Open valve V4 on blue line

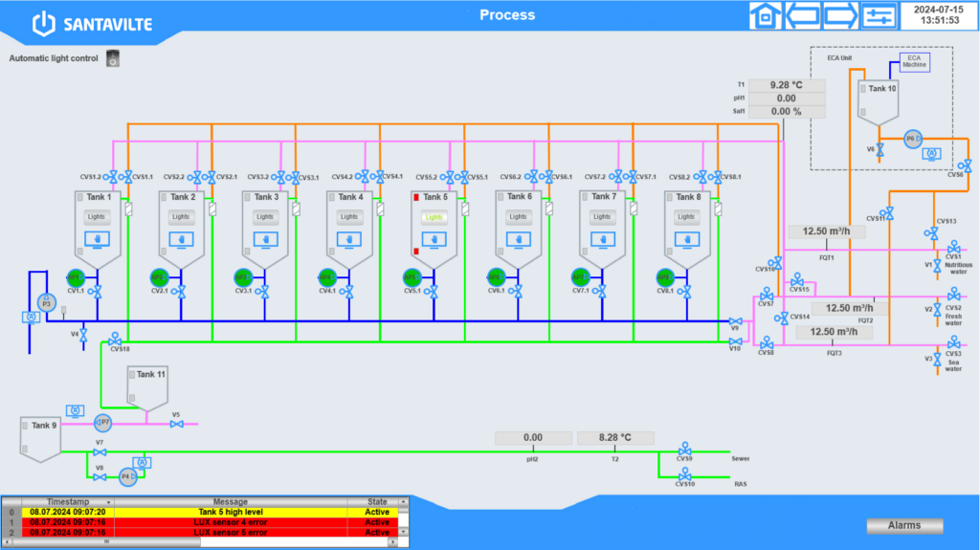pos(83,336)
